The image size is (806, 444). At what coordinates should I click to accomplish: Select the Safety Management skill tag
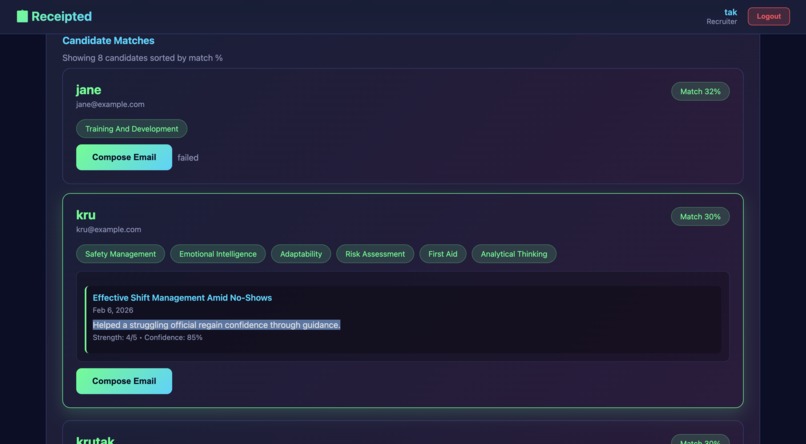click(x=120, y=254)
